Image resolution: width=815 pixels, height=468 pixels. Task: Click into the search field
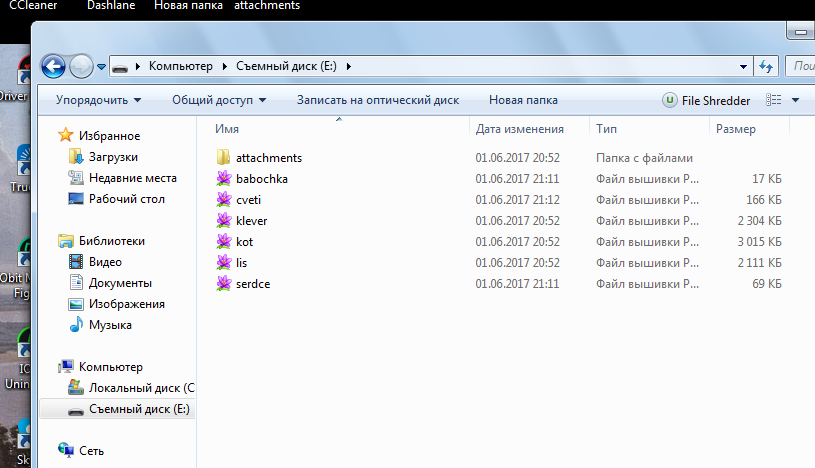click(800, 66)
